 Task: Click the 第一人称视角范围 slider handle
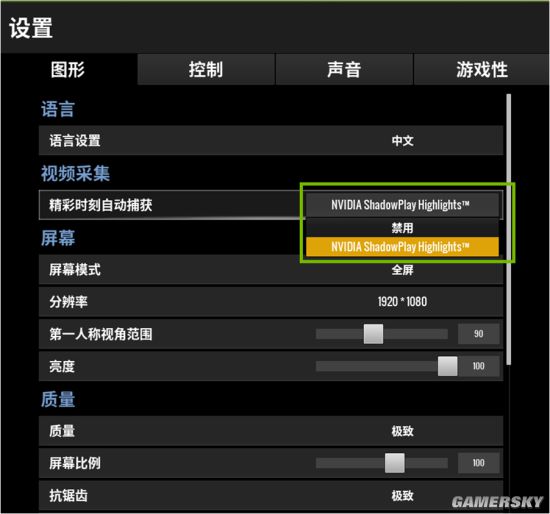point(373,334)
